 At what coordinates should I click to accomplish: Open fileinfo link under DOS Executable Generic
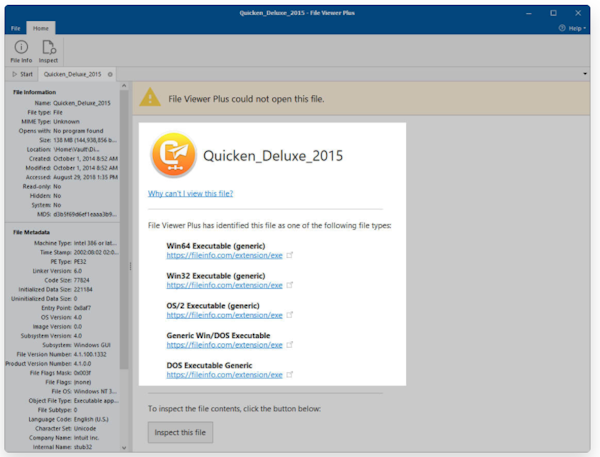coord(224,375)
